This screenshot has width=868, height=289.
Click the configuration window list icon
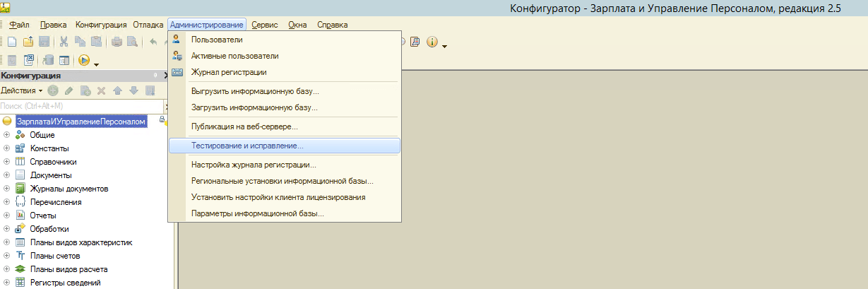coord(64,61)
